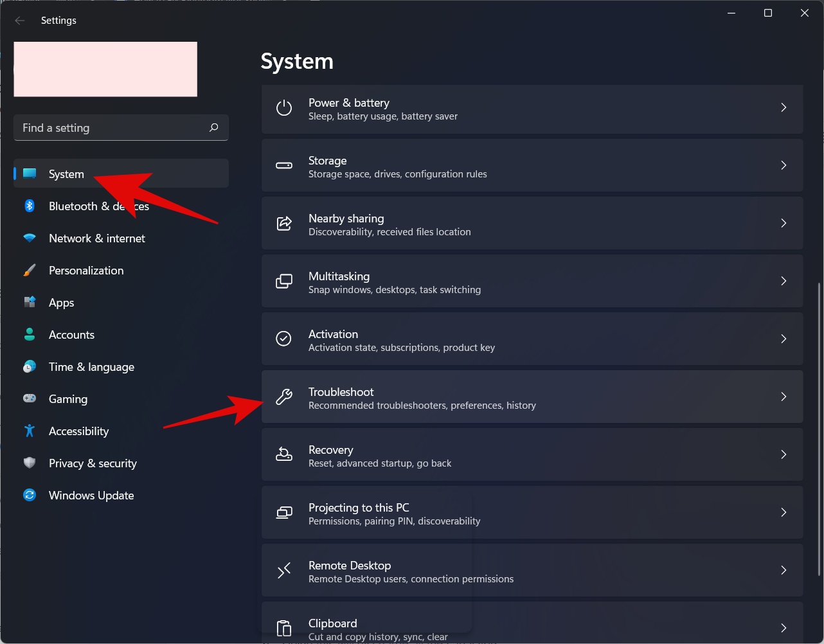Viewport: 824px width, 644px height.
Task: Open the Personalization category
Action: [x=121, y=270]
